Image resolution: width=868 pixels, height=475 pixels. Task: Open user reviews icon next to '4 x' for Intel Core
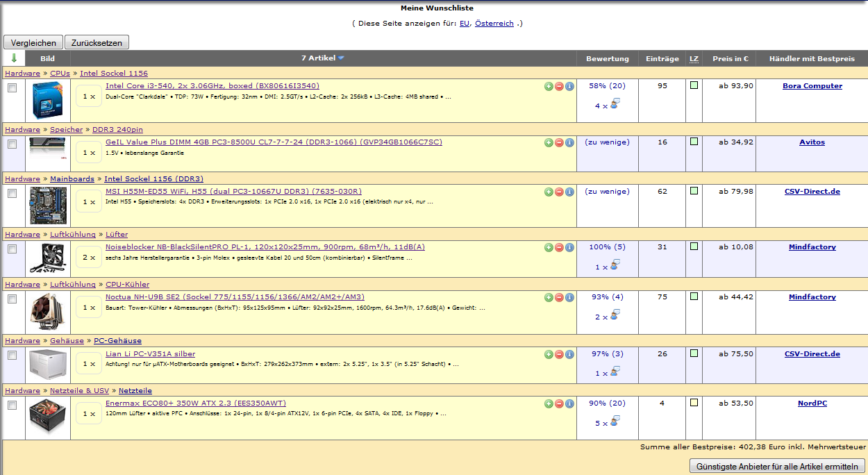[615, 105]
